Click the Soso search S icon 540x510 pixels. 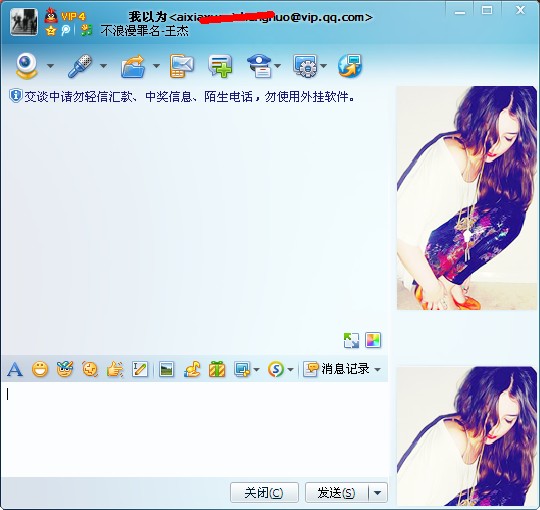[x=276, y=370]
